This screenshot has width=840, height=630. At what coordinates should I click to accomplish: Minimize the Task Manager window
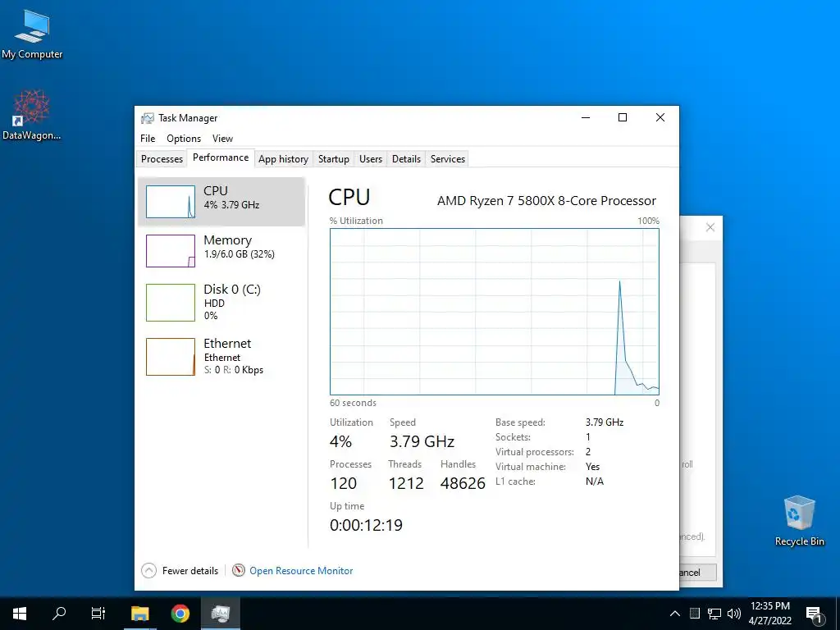tap(586, 117)
